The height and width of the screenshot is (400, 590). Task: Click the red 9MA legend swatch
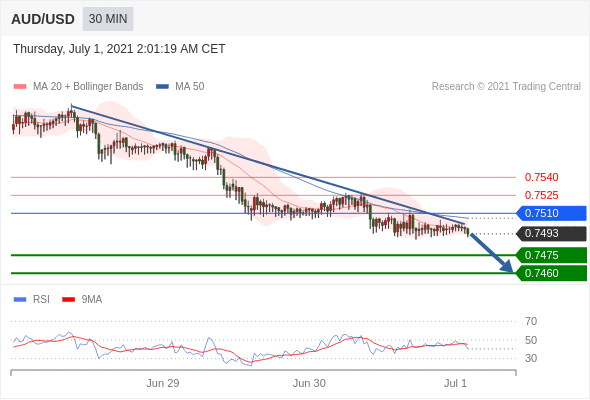68,300
